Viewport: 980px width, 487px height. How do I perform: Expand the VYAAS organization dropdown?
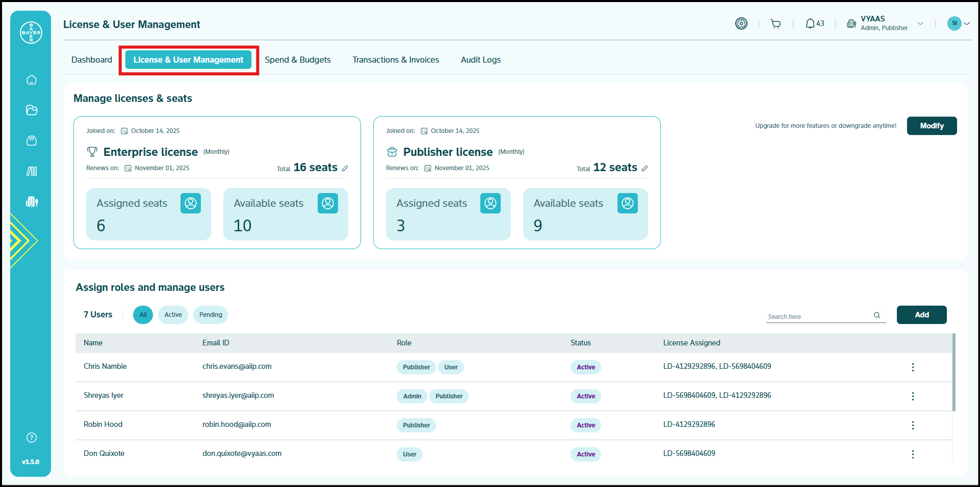tap(920, 23)
